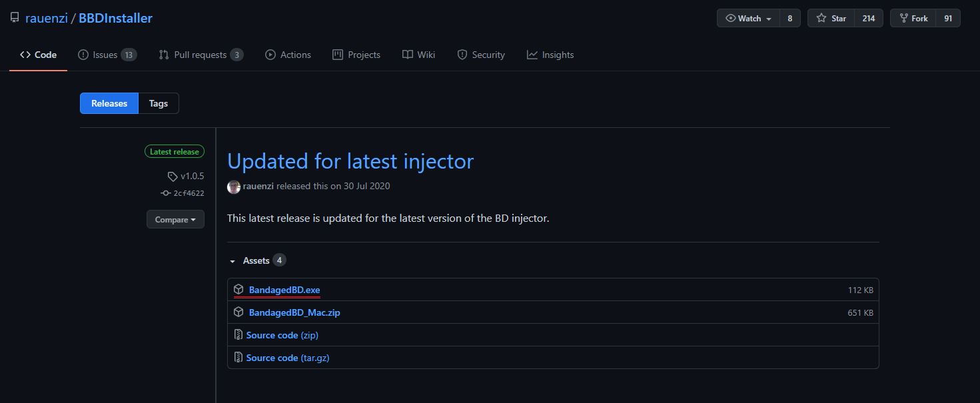Click the tag icon beside v1.0.5
Image resolution: width=980 pixels, height=403 pixels.
click(x=173, y=177)
